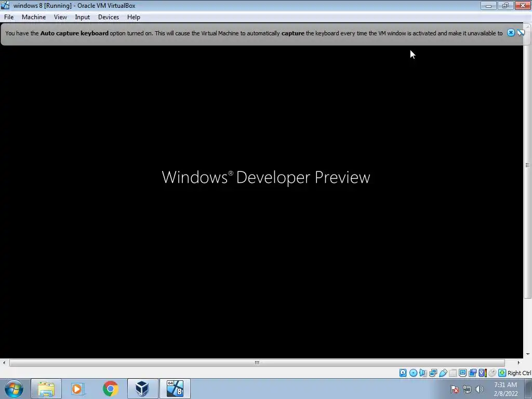Click the shared folders indicator icon

click(x=453, y=373)
